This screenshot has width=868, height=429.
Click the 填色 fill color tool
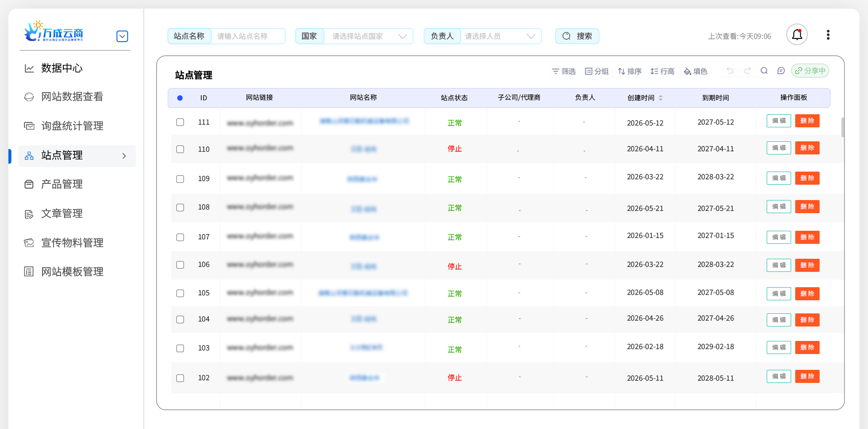pyautogui.click(x=695, y=71)
